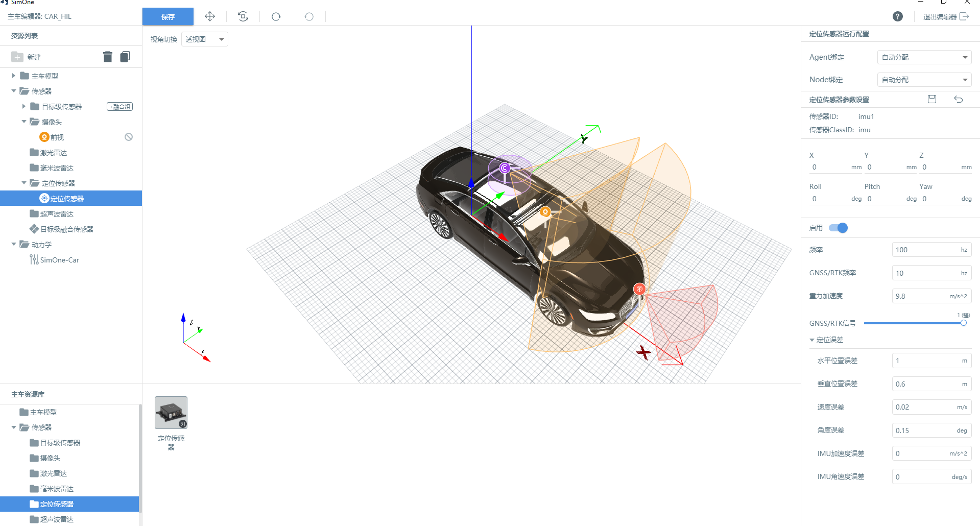Click the 保存 button
Image resolution: width=980 pixels, height=526 pixels.
pyautogui.click(x=168, y=16)
